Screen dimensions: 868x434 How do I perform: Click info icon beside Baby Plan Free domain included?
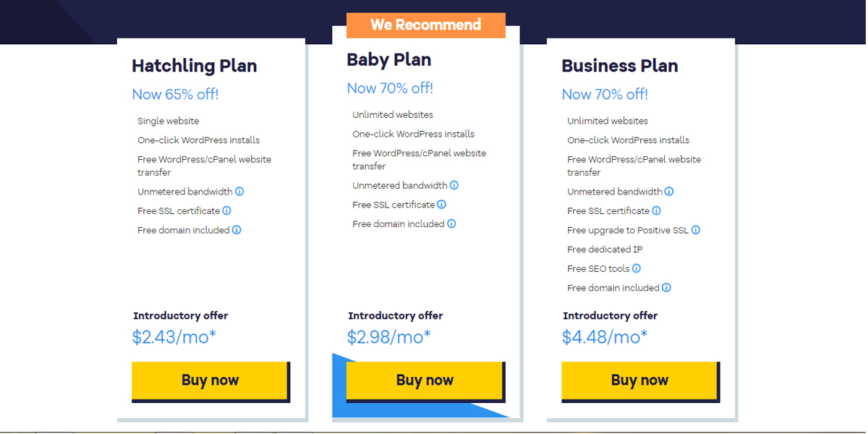[x=451, y=224]
